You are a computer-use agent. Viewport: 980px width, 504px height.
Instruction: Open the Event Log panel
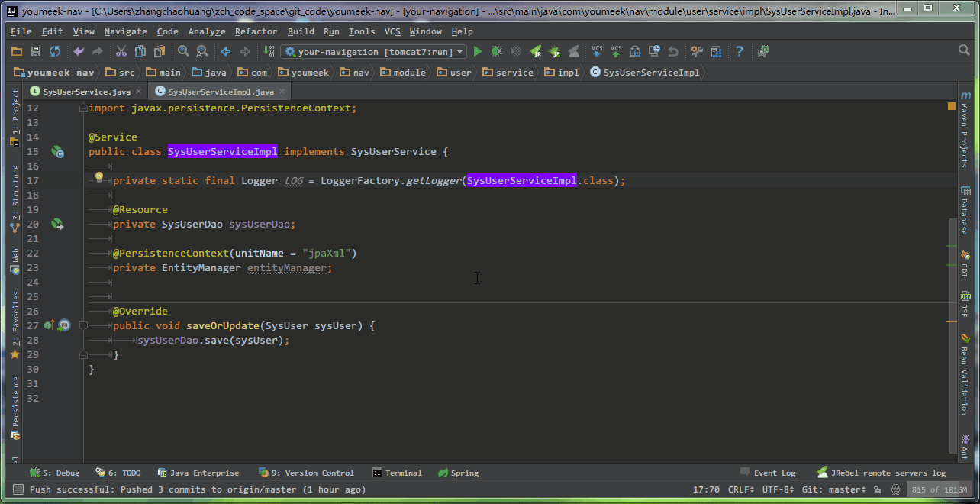pos(768,473)
